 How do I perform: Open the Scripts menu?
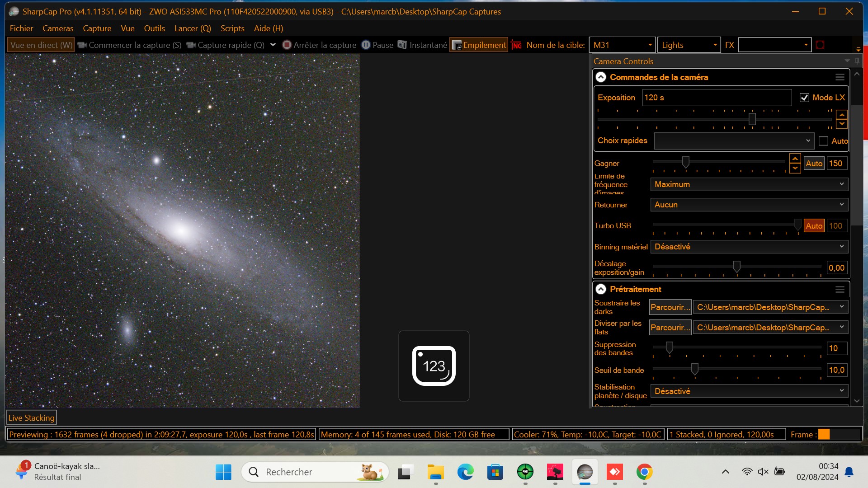(232, 28)
